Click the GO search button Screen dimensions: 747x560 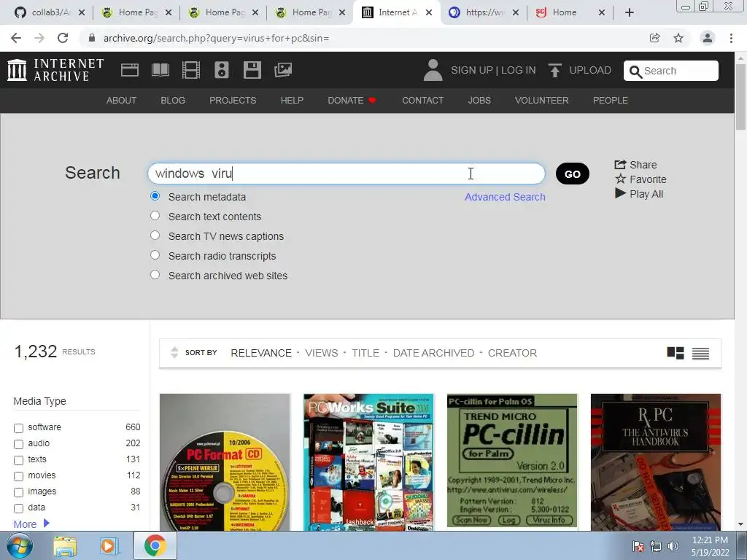572,174
